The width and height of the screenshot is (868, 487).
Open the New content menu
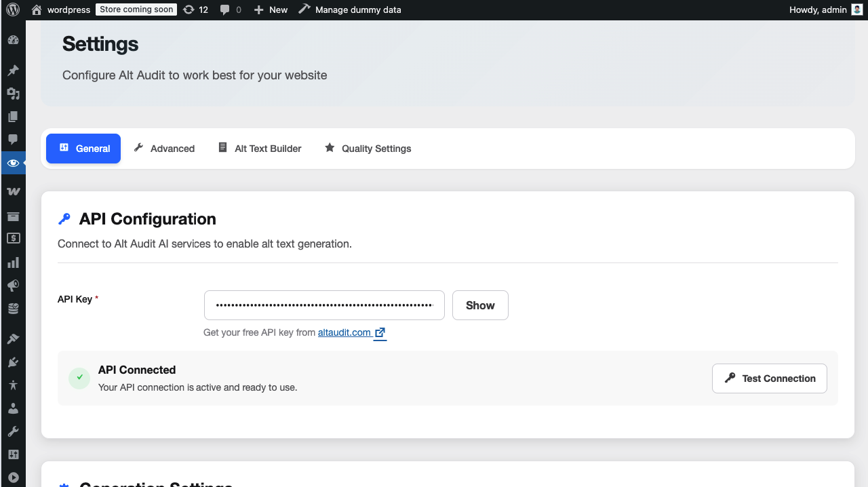click(x=271, y=10)
